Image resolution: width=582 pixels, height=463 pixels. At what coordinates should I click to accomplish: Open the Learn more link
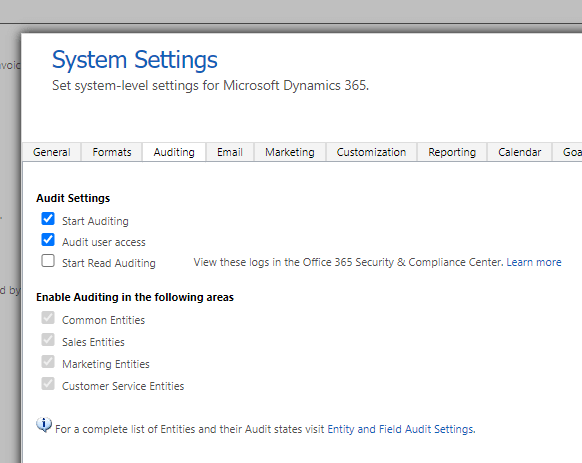534,262
